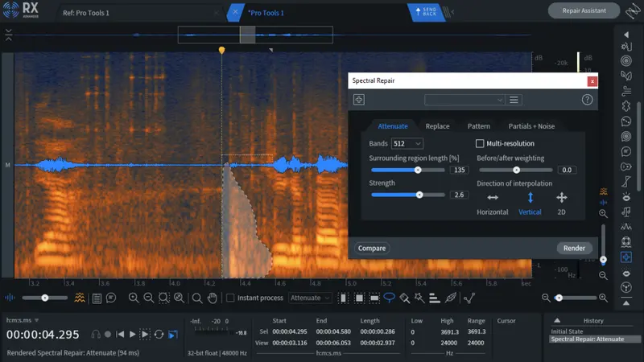Open the Spectral Repair help question mark
This screenshot has width=644, height=362.
587,99
